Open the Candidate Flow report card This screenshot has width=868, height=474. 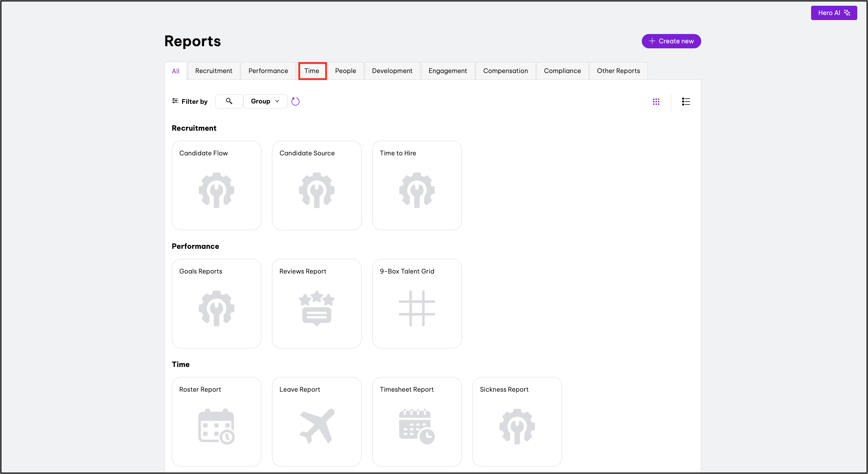217,185
